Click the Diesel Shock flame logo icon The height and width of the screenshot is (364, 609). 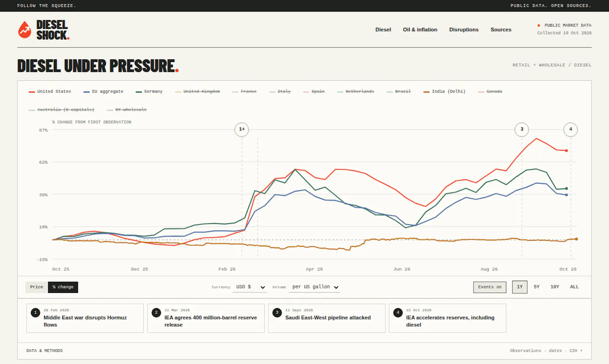pyautogui.click(x=25, y=30)
